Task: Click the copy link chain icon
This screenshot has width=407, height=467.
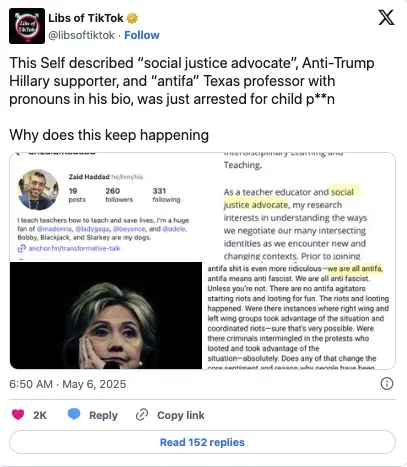Action: [142, 415]
